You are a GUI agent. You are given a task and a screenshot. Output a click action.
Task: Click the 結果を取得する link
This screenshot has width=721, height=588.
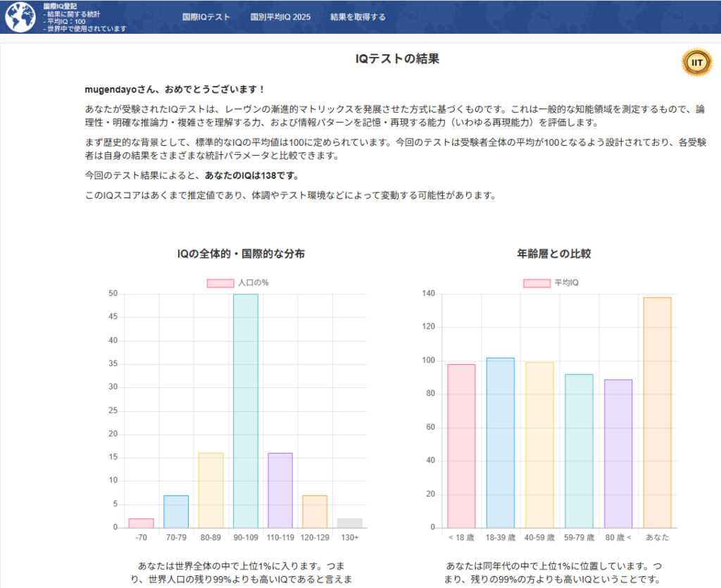coord(358,17)
